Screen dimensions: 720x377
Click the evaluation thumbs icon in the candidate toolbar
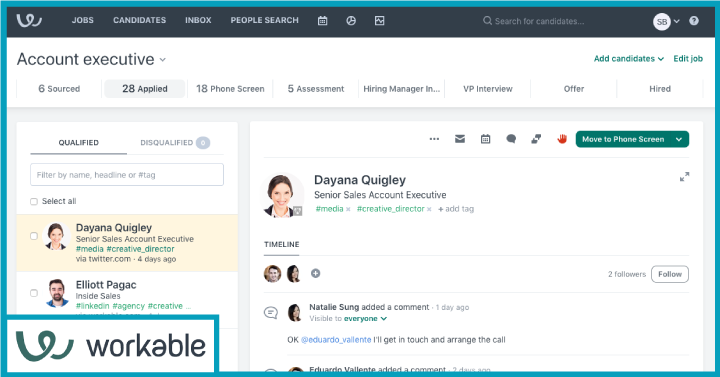pos(536,139)
